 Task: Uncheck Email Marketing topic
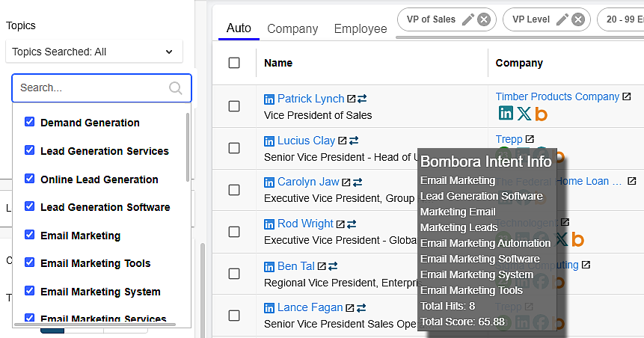coord(30,235)
